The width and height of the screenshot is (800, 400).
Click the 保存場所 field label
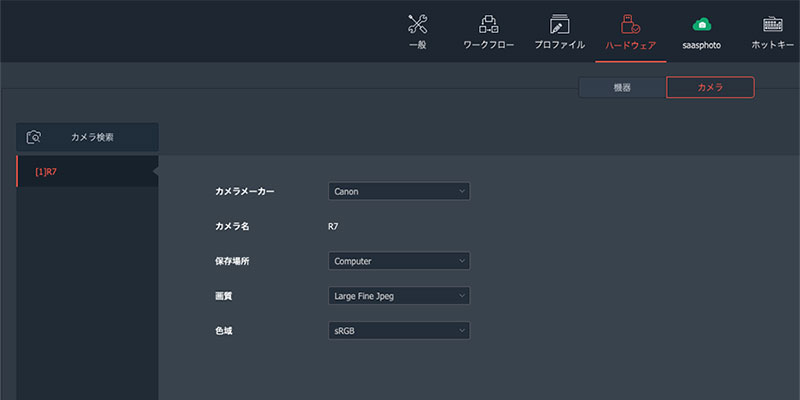pyautogui.click(x=232, y=261)
